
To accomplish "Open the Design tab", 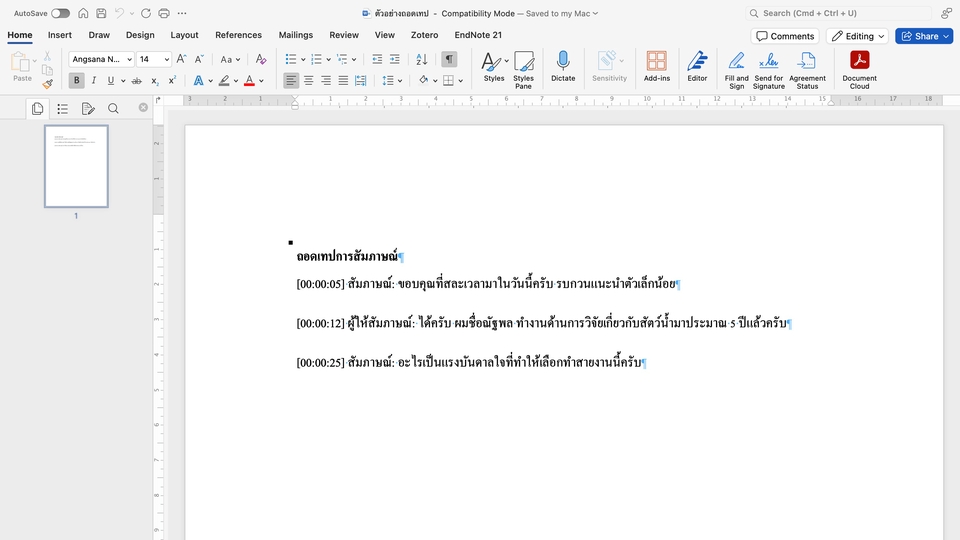I will pos(140,35).
